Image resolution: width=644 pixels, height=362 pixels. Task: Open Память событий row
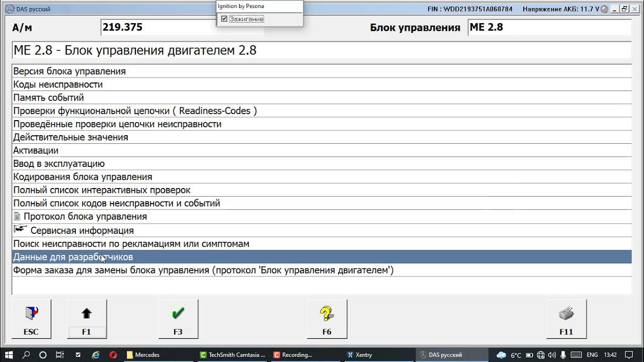point(322,98)
